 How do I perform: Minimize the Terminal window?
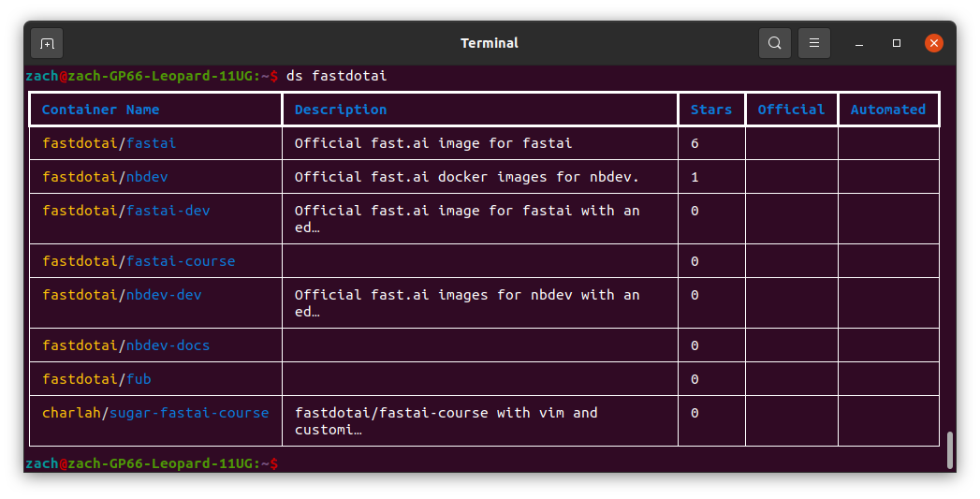[859, 43]
